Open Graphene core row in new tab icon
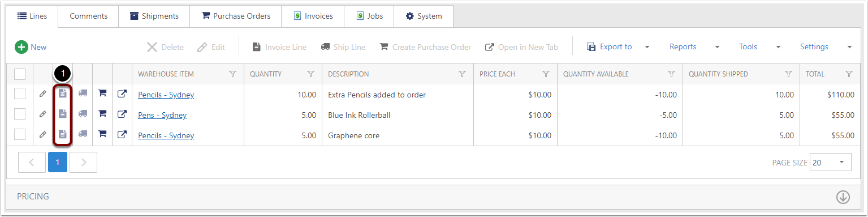Viewport: 868px width, 217px height. pos(122,134)
